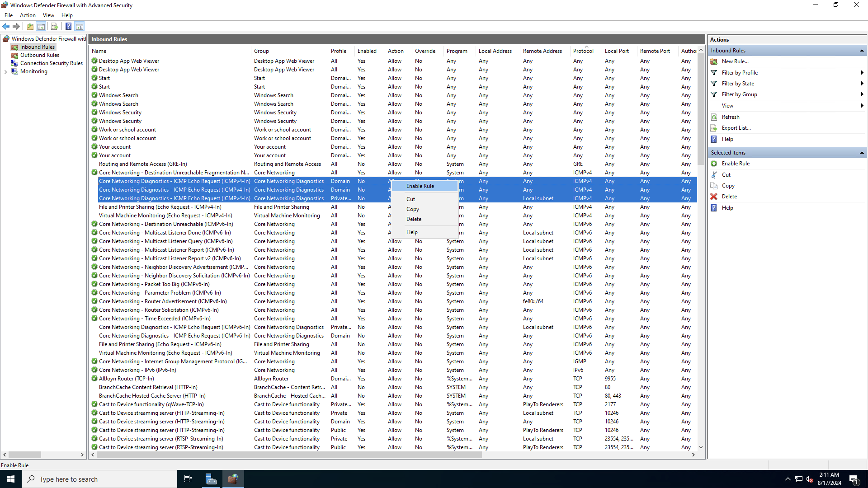The height and width of the screenshot is (488, 868).
Task: Choose Enable Rule in the context menu
Action: (x=425, y=186)
